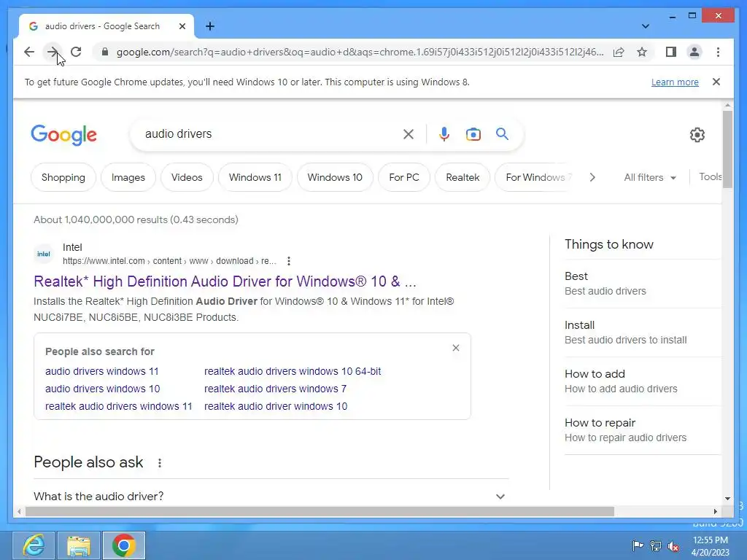Click the Intel site favicon
The width and height of the screenshot is (747, 560).
[x=44, y=254]
